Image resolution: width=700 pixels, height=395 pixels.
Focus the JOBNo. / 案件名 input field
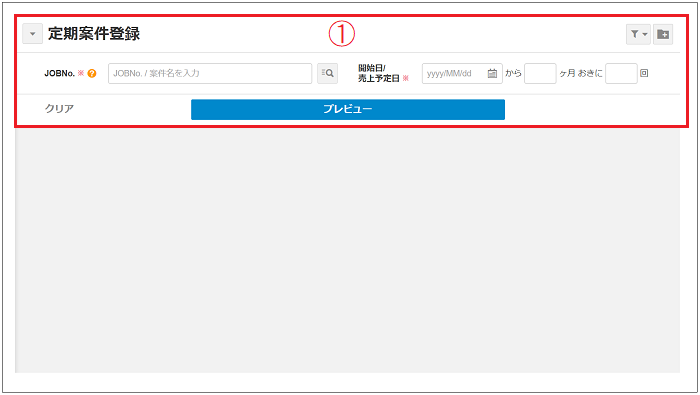click(210, 73)
